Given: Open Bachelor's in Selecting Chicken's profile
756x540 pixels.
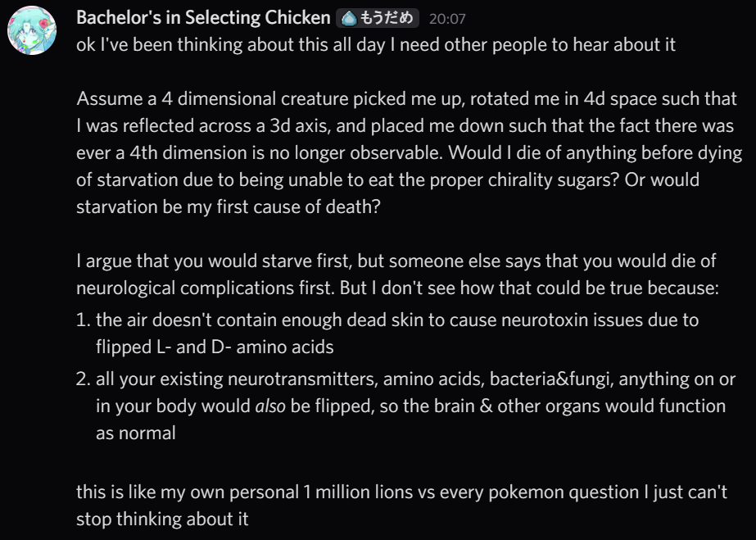Looking at the screenshot, I should (204, 18).
